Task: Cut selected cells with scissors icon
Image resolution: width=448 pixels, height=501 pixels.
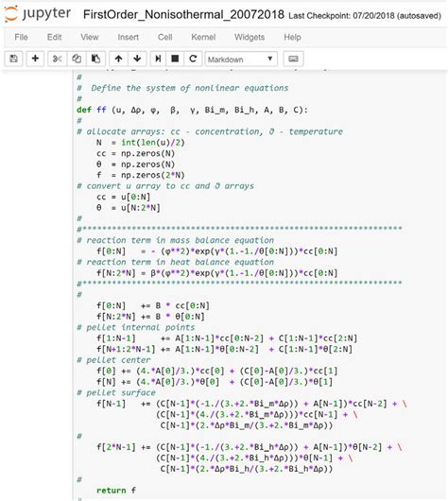Action: point(58,59)
